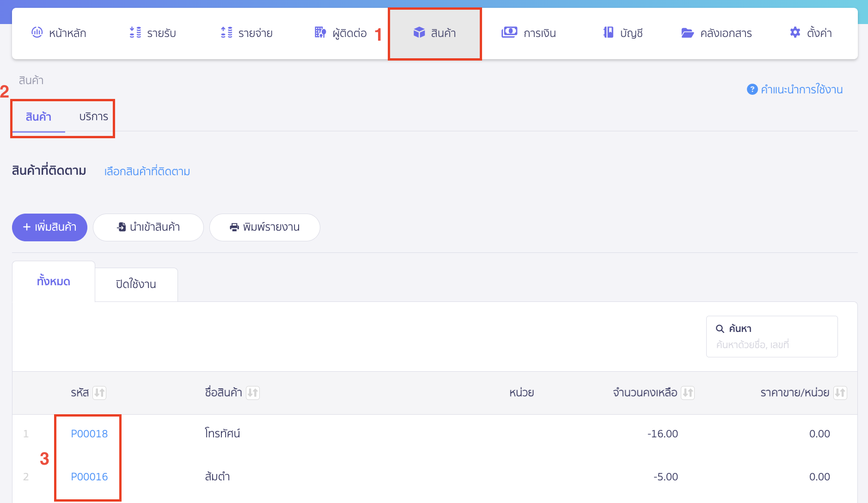868x503 pixels.
Task: Click the เพิ่มสินค้า add product button
Action: [49, 227]
